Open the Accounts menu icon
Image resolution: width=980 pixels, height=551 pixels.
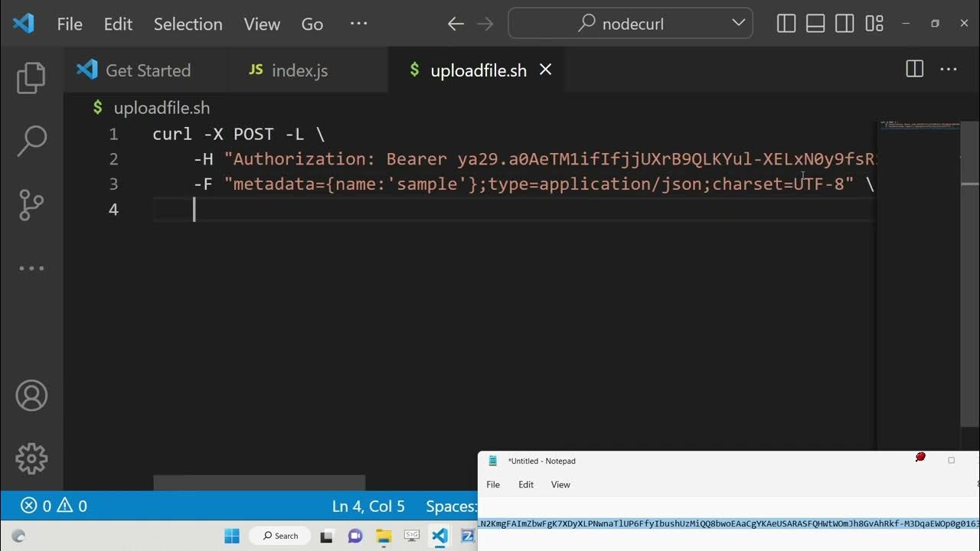tap(31, 396)
